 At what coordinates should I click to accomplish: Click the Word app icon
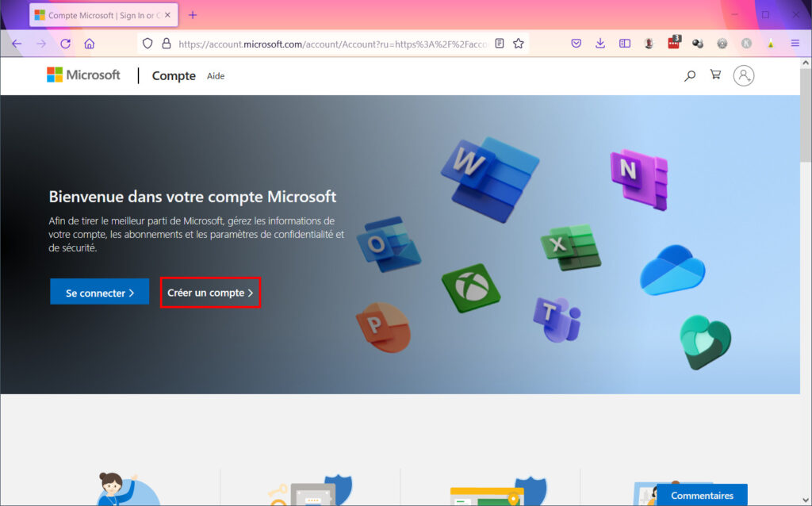pos(489,178)
